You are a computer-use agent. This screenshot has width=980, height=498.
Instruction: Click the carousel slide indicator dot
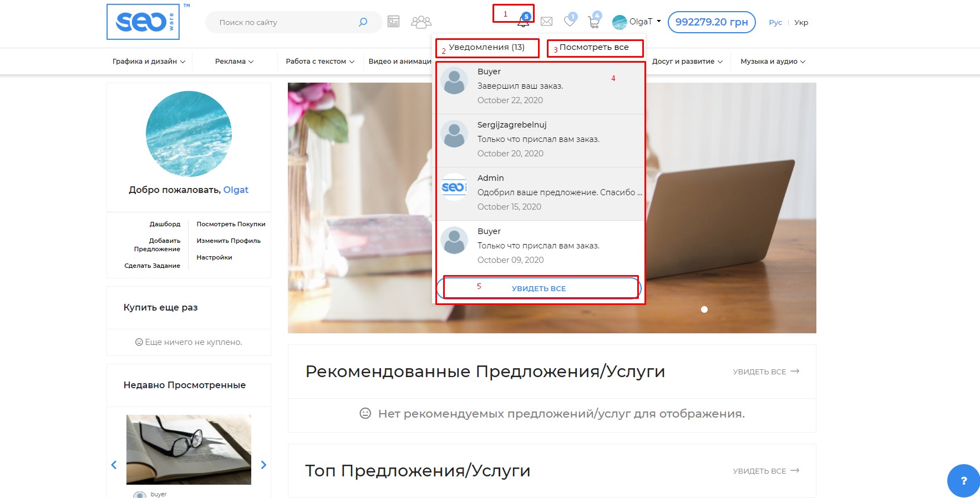point(704,309)
